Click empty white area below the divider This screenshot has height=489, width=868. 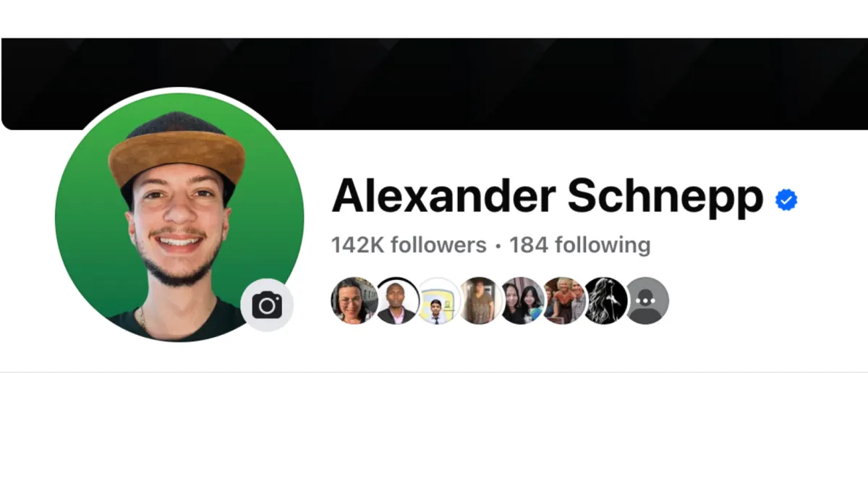coord(434,430)
